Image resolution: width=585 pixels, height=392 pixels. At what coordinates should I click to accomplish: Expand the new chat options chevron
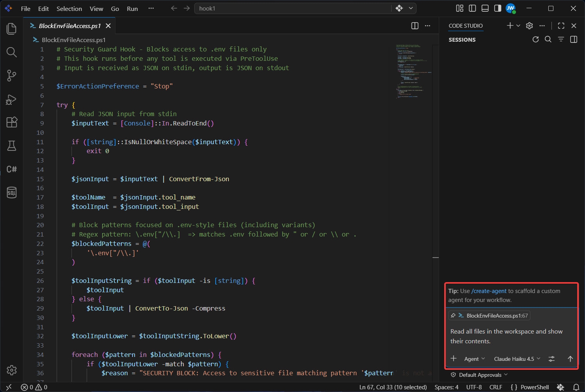518,26
